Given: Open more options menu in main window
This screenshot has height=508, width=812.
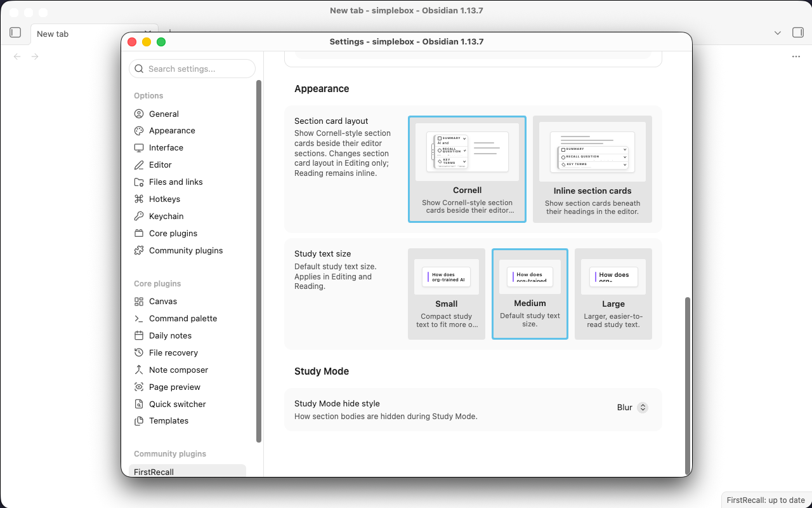Looking at the screenshot, I should point(796,57).
